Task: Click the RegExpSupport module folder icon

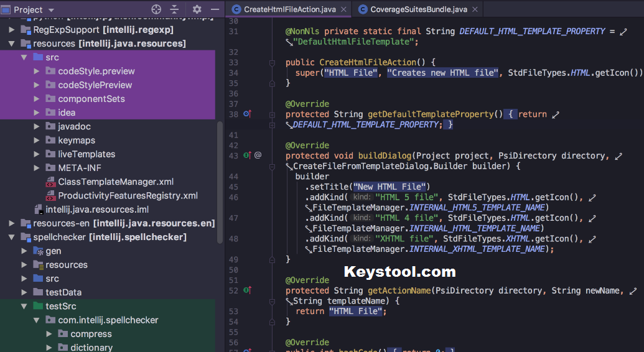Action: coord(26,30)
